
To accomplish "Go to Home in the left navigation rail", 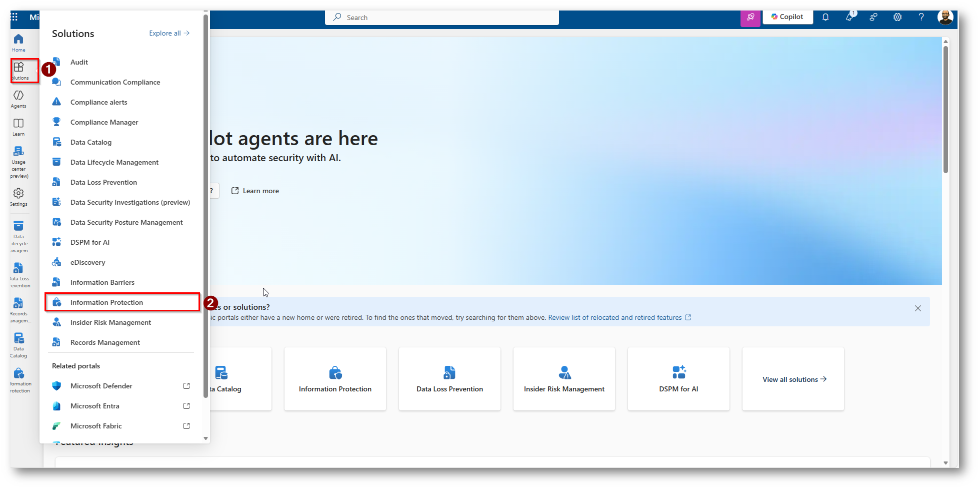I will pos(18,43).
